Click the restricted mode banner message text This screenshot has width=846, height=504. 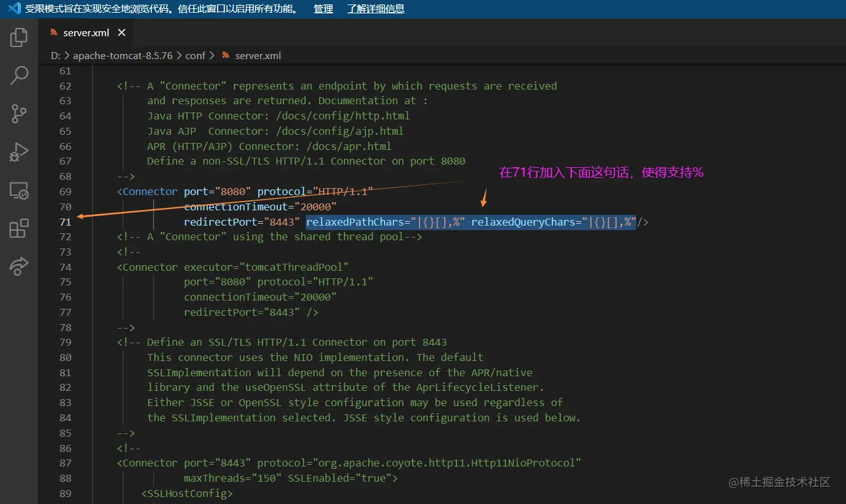[x=162, y=8]
